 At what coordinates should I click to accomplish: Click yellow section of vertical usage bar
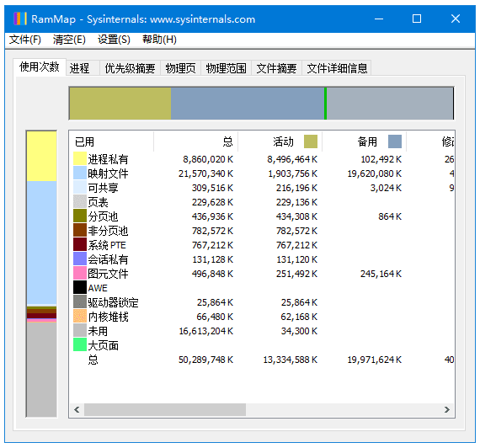point(41,157)
